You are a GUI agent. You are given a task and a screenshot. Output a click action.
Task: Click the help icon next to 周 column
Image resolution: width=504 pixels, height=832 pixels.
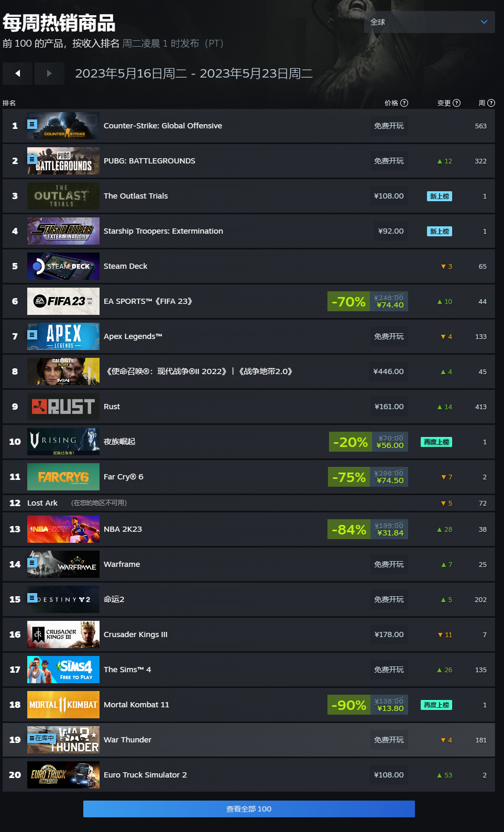point(491,103)
